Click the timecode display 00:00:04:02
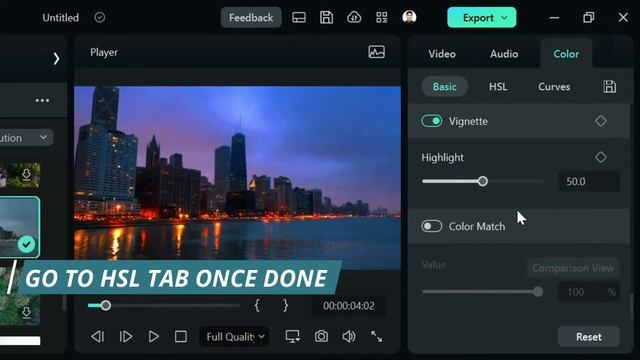Screen dimensions: 640x360 (x=349, y=306)
